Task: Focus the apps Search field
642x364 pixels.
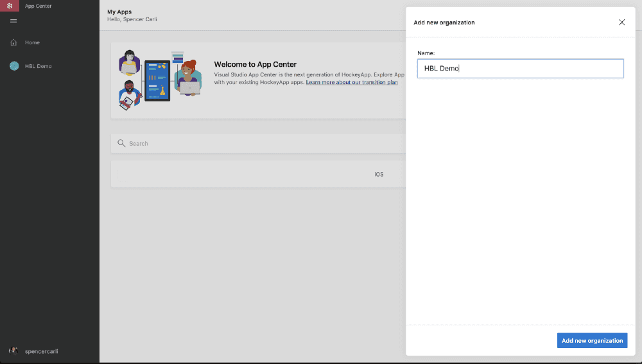Action: [x=258, y=143]
